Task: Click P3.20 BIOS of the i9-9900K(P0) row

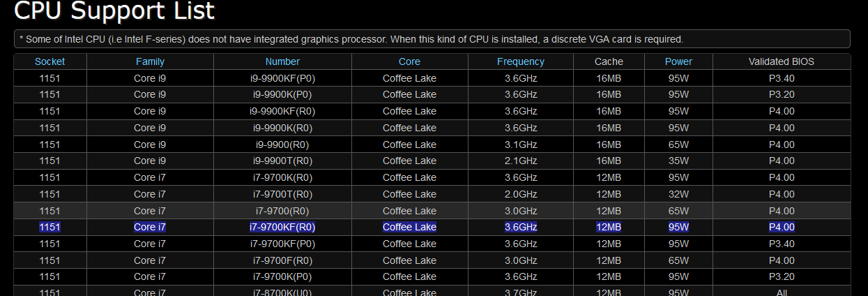Action: pos(782,94)
